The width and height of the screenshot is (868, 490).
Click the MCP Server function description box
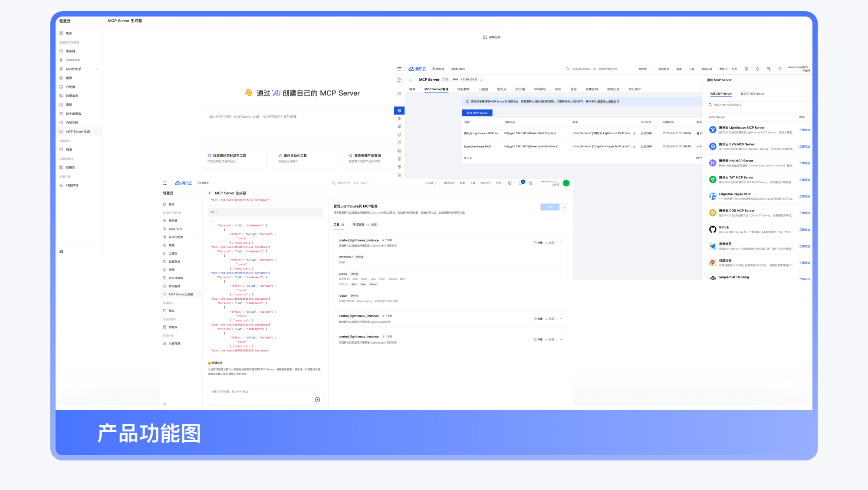click(299, 126)
